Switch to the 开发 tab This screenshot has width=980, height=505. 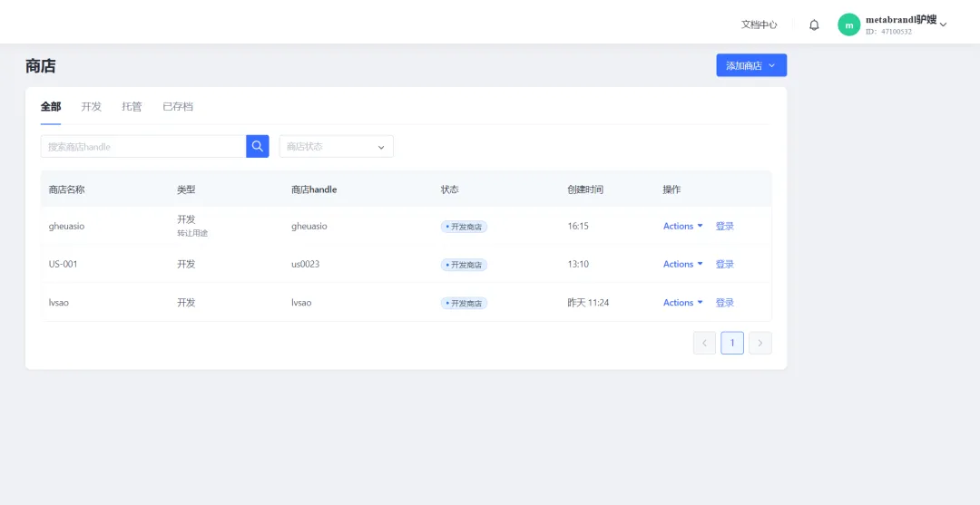tap(92, 107)
